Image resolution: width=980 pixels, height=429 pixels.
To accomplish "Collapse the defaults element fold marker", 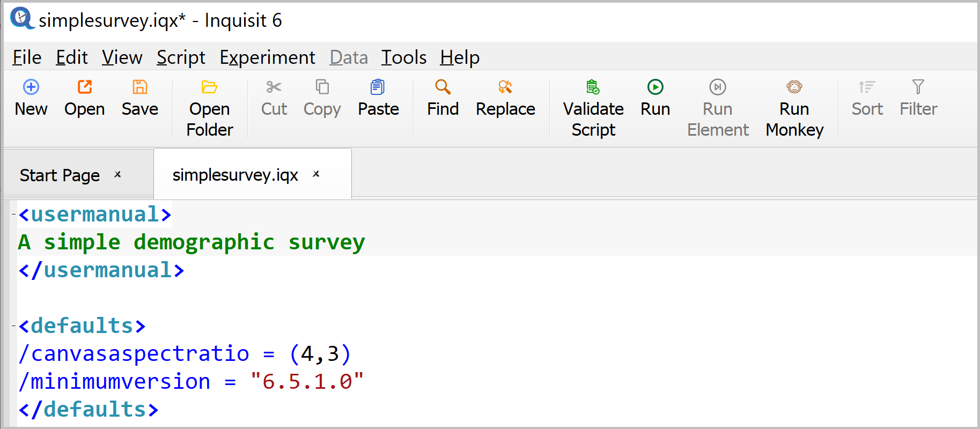I will click(x=13, y=326).
